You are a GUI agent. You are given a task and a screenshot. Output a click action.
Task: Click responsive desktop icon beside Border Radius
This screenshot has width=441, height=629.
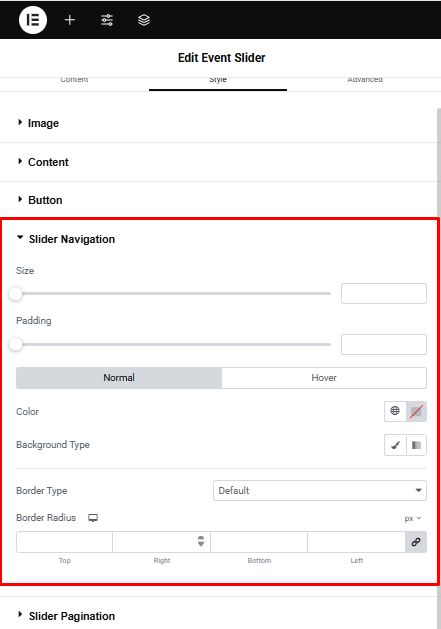point(93,518)
